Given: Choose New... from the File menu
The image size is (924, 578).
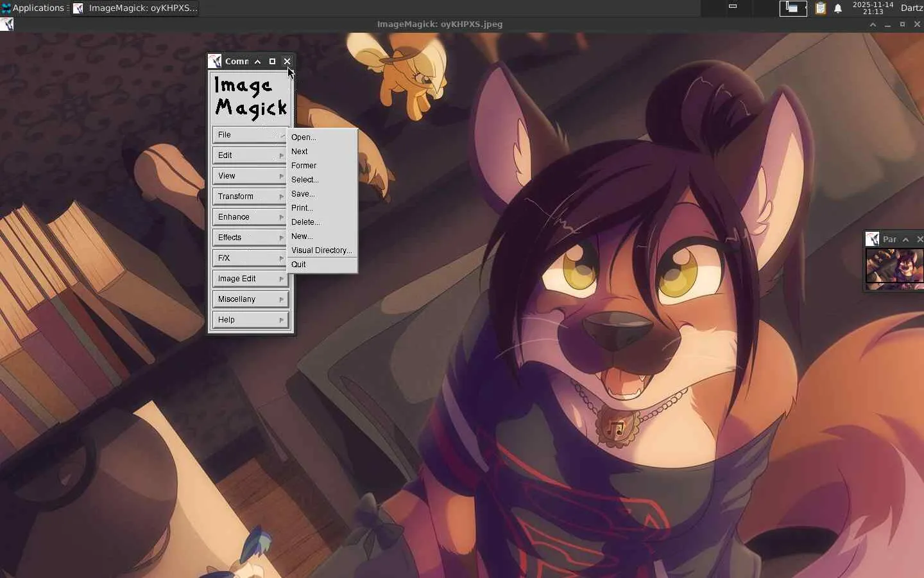Looking at the screenshot, I should pos(322,236).
